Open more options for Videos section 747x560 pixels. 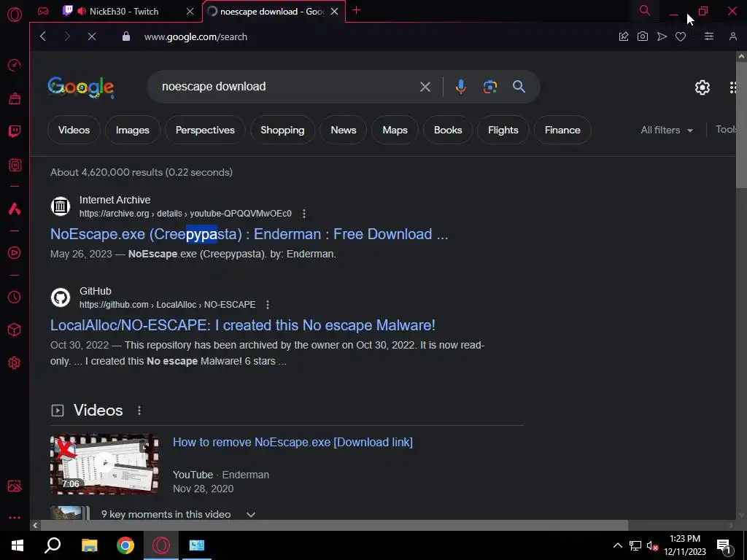139,411
